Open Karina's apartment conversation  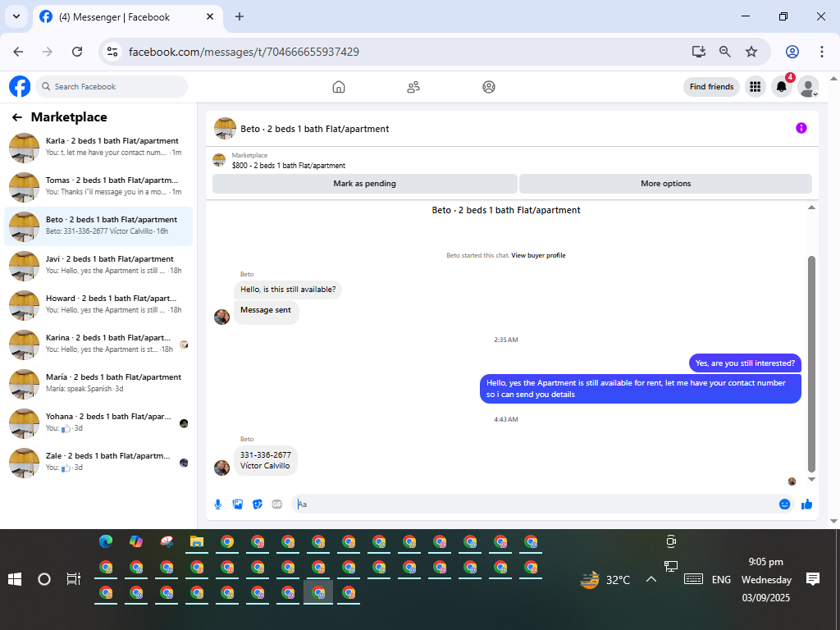pos(98,345)
